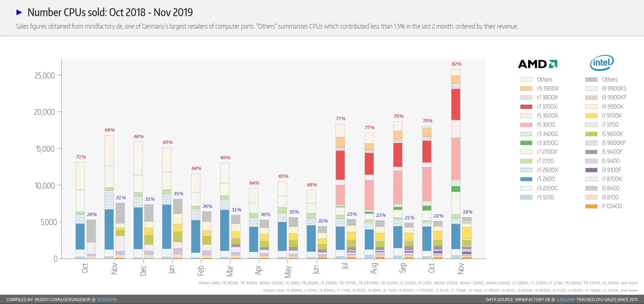The image size is (644, 304).
Task: Select the r5 2600 blue legend swatch
Action: (x=526, y=179)
